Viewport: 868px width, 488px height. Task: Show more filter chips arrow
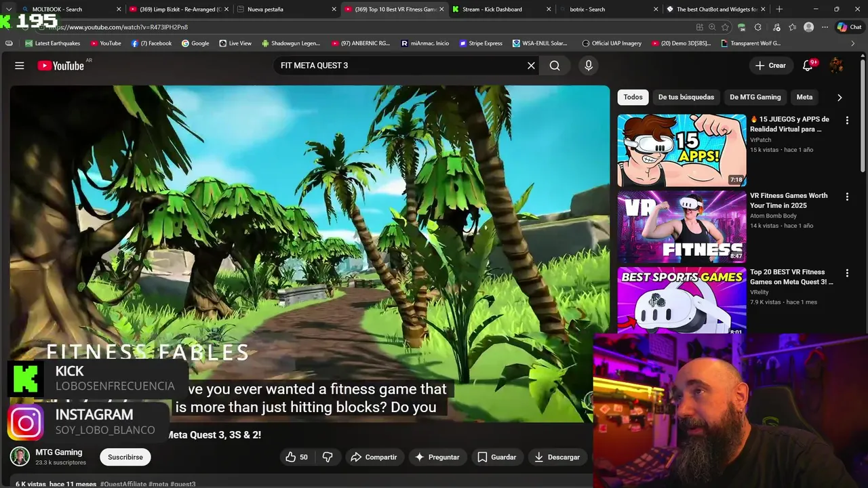840,97
